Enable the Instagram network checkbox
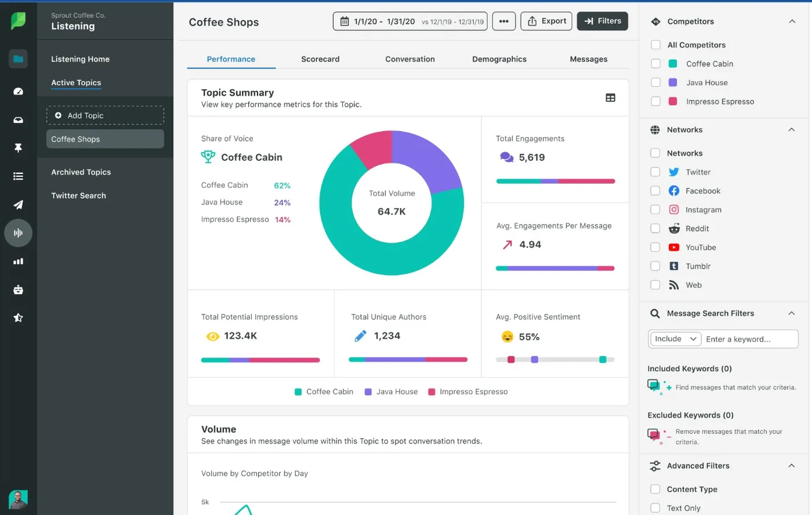The height and width of the screenshot is (515, 812). (655, 209)
